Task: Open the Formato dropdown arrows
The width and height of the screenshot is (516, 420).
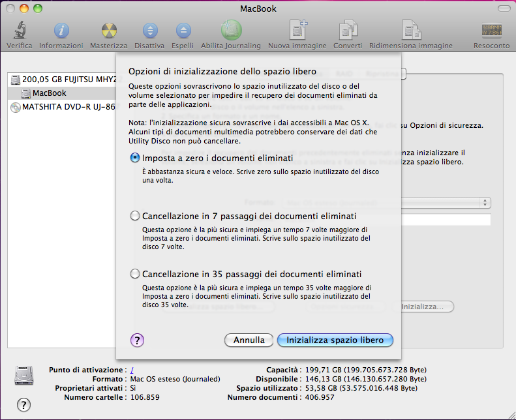Action: 485,203
